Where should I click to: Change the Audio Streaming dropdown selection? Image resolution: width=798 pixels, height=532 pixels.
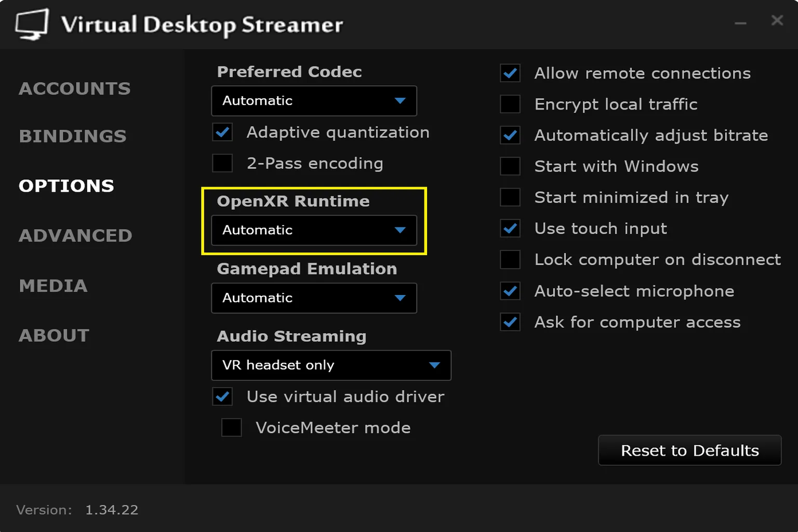point(331,365)
